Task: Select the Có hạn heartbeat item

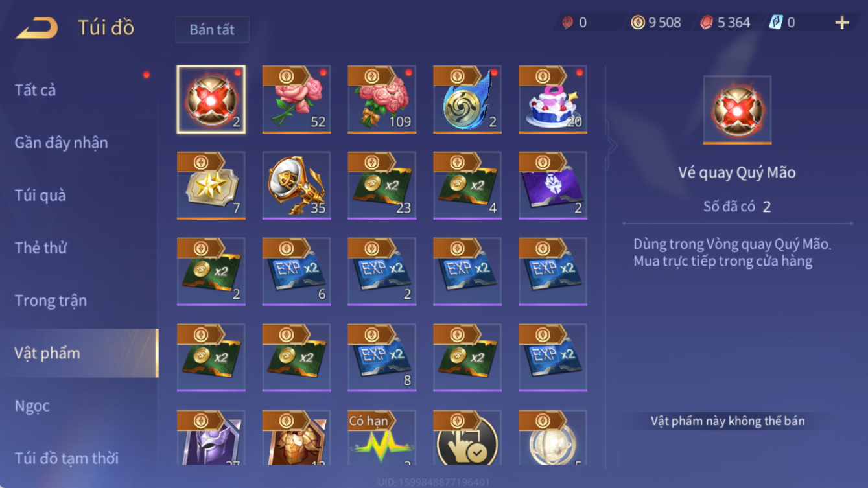Action: (x=382, y=438)
